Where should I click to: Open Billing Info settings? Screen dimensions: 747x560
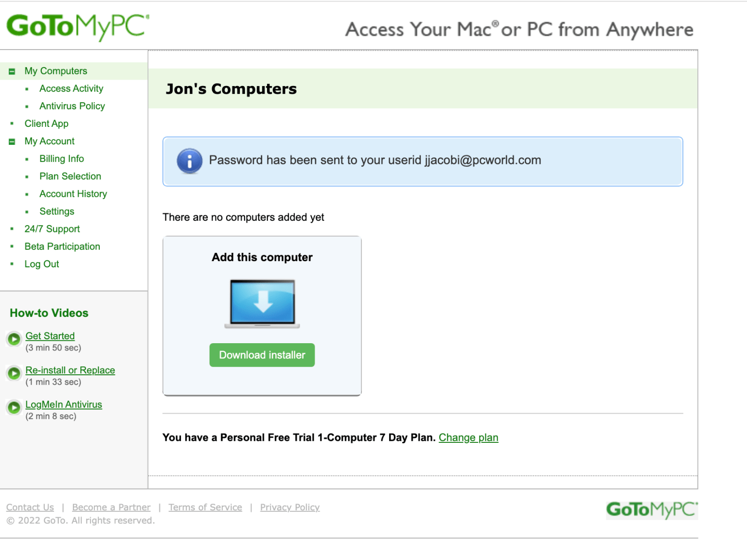pyautogui.click(x=61, y=158)
